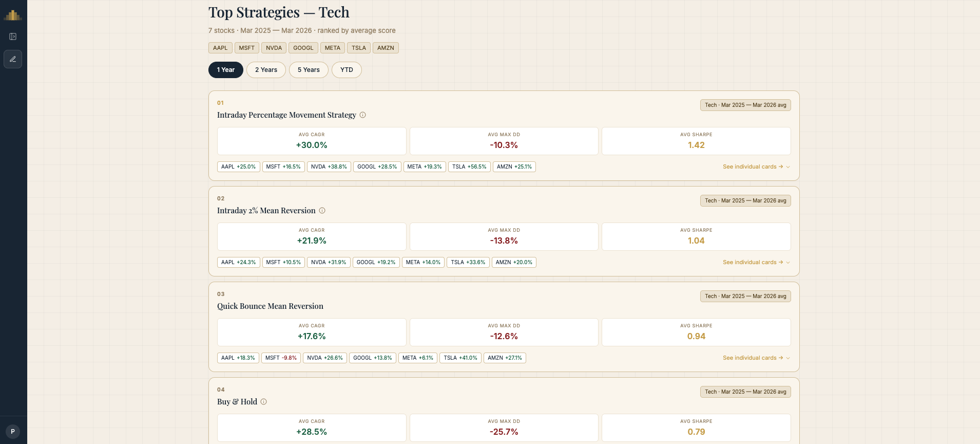980x444 pixels.
Task: Click the MSFT ticker tag under header
Action: pos(247,48)
